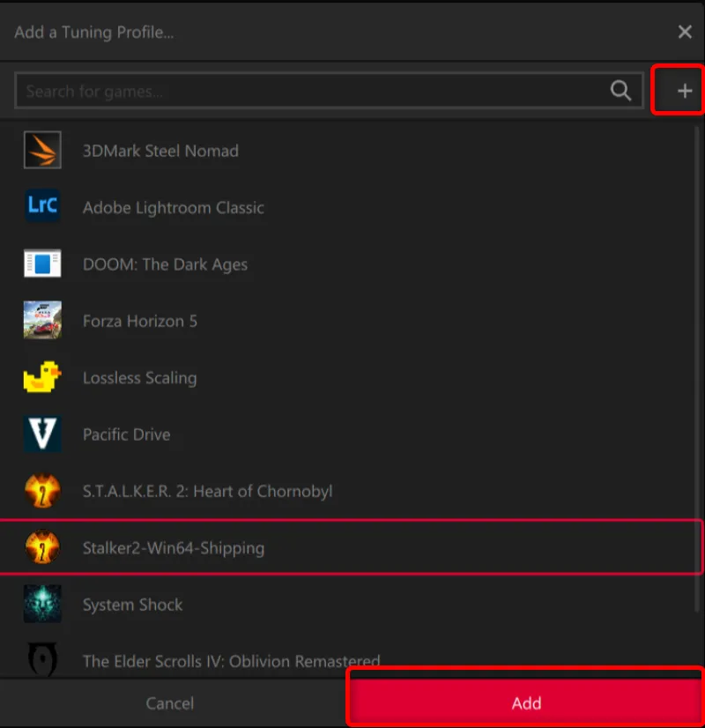Click the Forza Horizon 5 cover thumbnail

(42, 320)
